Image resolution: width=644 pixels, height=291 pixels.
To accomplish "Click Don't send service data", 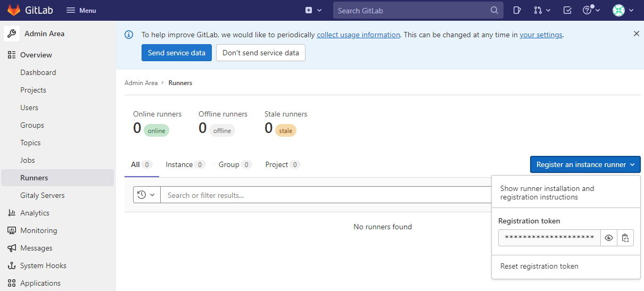I will tap(261, 53).
